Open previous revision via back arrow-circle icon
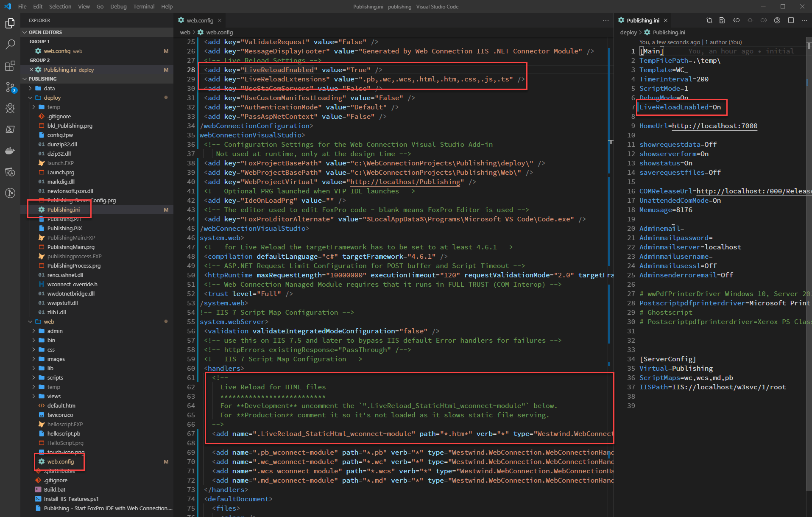This screenshot has height=517, width=812. click(737, 20)
